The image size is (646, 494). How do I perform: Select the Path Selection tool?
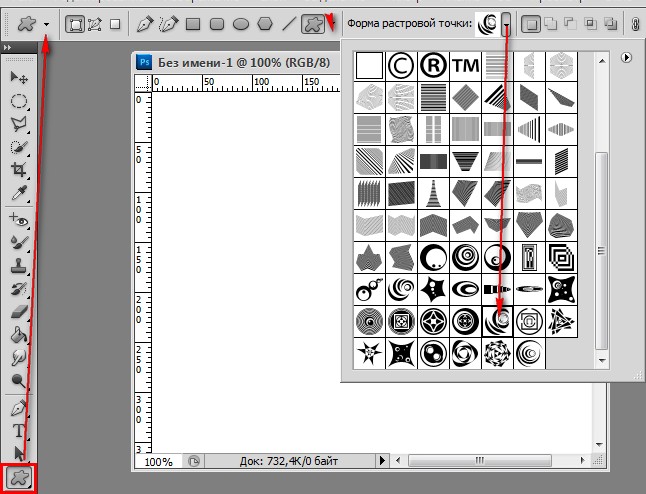[x=19, y=453]
